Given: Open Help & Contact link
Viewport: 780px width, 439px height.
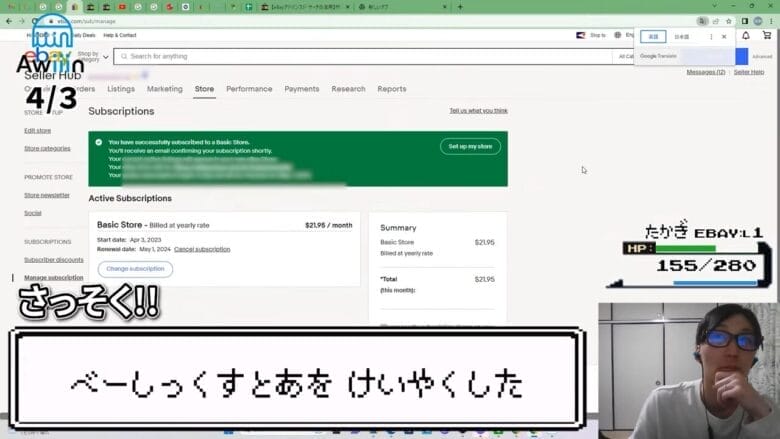Looking at the screenshot, I should [x=119, y=35].
